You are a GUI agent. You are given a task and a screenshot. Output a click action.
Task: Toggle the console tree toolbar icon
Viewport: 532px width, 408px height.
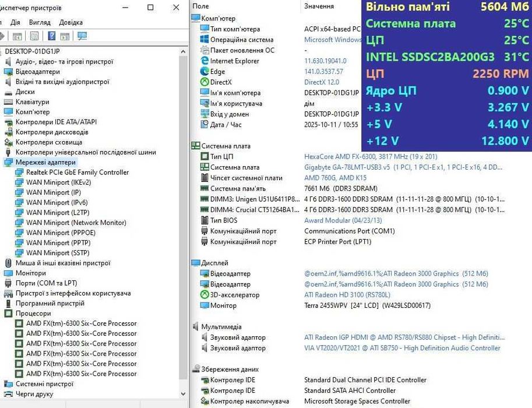tap(17, 36)
